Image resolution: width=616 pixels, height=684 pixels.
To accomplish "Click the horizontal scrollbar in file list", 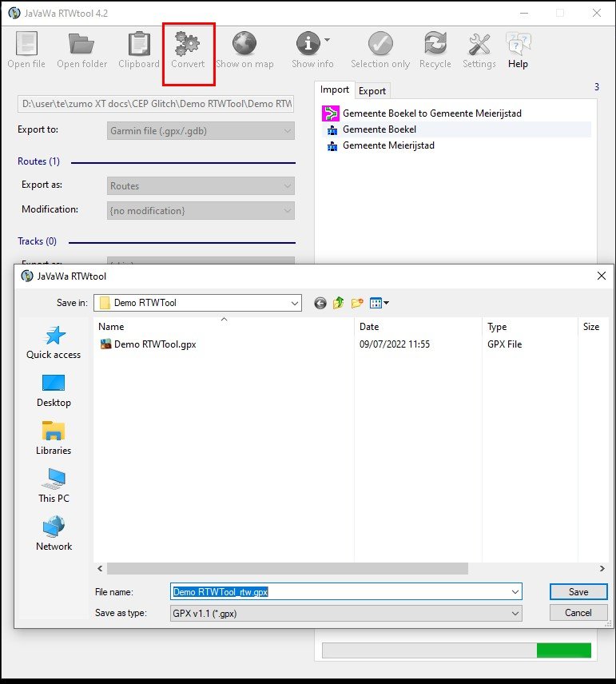I will point(288,568).
